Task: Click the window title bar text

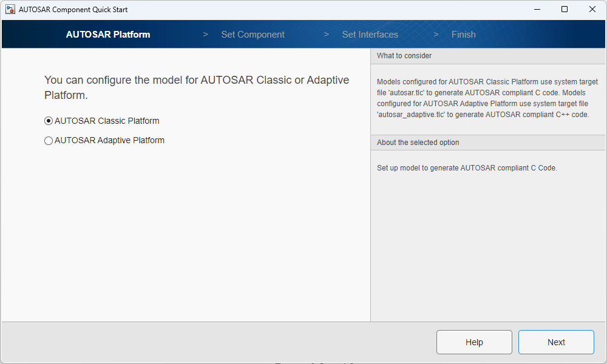Action: click(x=73, y=10)
